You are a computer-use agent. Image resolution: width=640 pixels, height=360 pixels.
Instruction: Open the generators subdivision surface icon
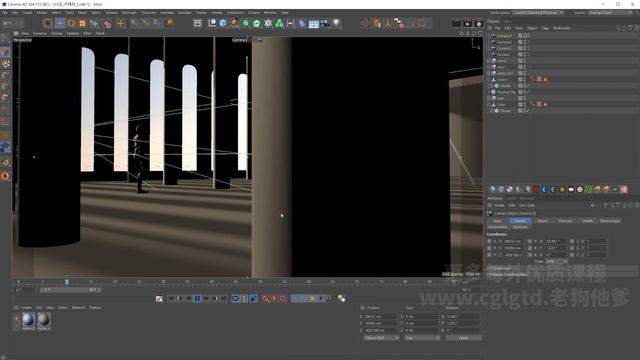click(x=246, y=23)
